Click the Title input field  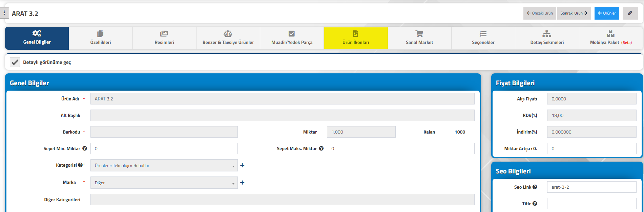(x=591, y=204)
